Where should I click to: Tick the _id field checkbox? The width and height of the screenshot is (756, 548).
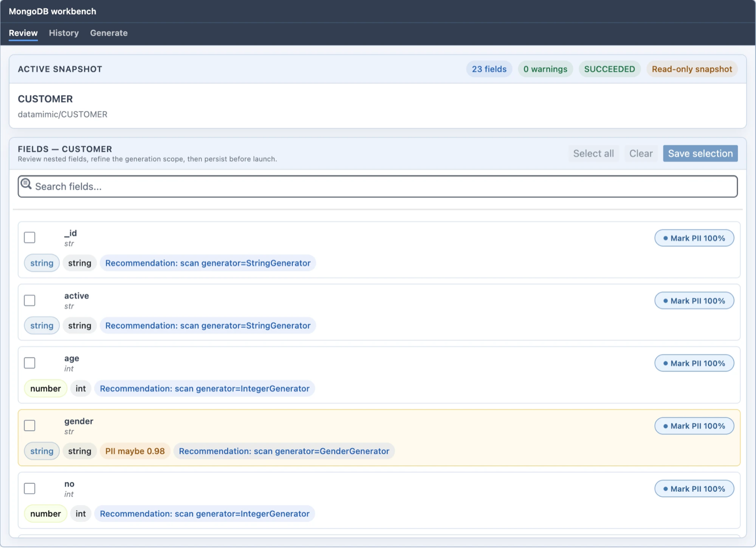click(x=30, y=237)
